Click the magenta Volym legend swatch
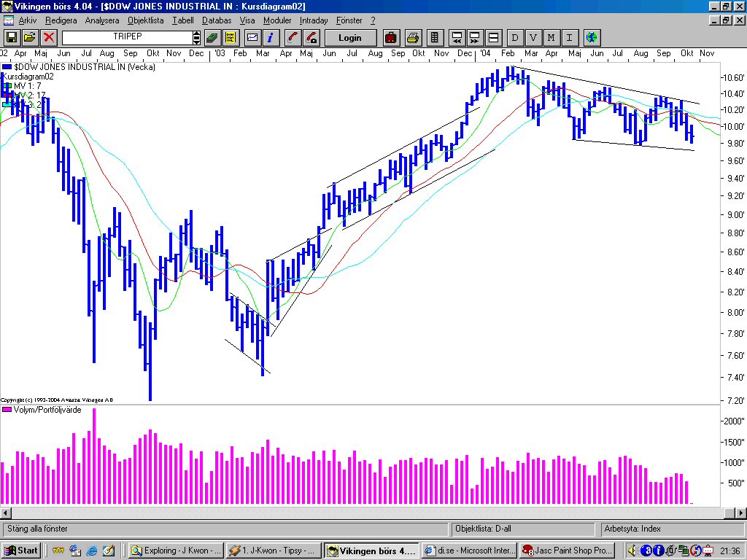The image size is (747, 560). coord(7,410)
